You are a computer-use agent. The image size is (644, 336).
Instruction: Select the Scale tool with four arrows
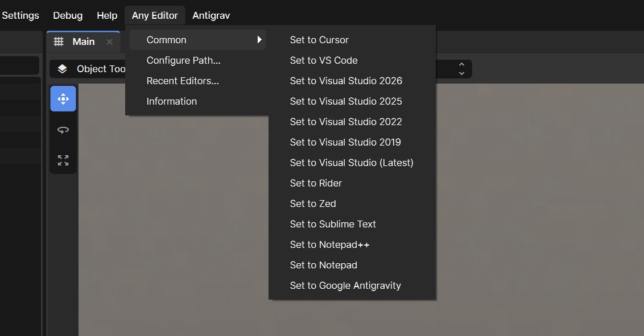pos(63,160)
